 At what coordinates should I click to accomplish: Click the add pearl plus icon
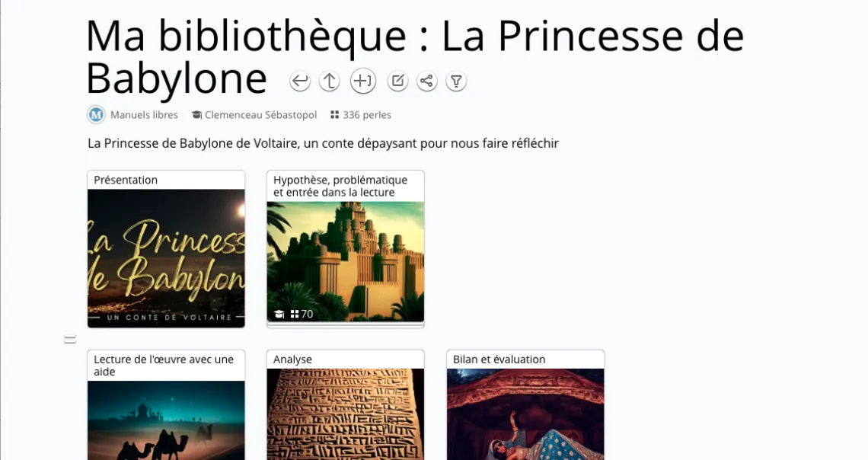click(363, 81)
